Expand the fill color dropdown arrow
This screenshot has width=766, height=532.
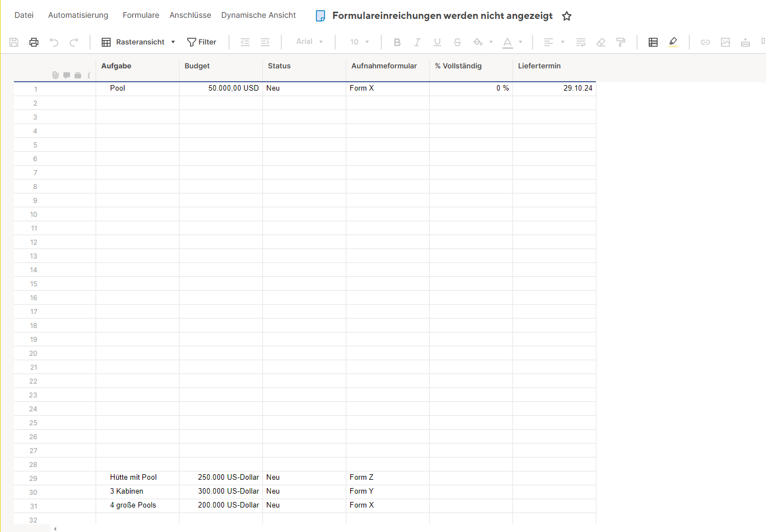coord(491,42)
